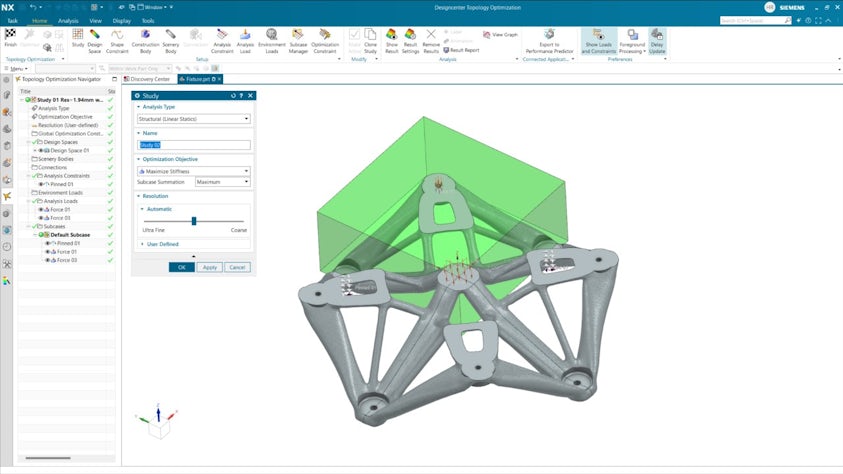Click the navigator horizontal scrollbar
The image size is (843, 474).
[x=48, y=458]
